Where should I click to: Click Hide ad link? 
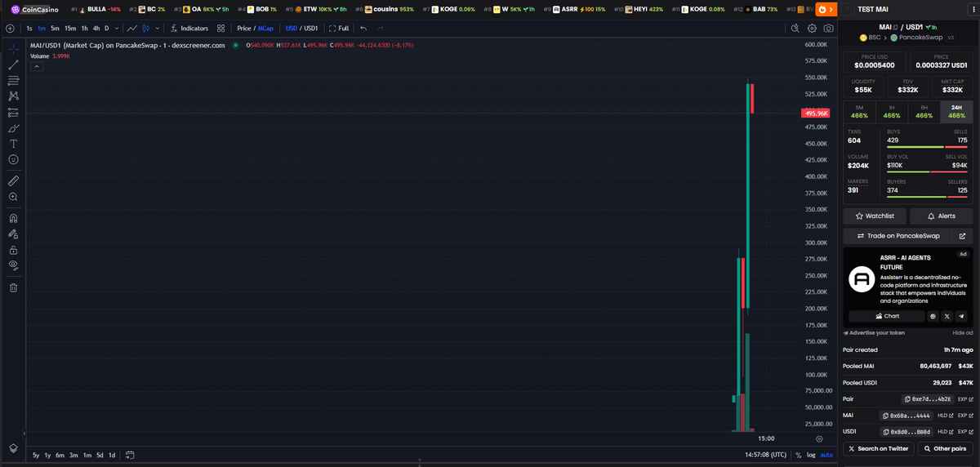click(x=962, y=333)
